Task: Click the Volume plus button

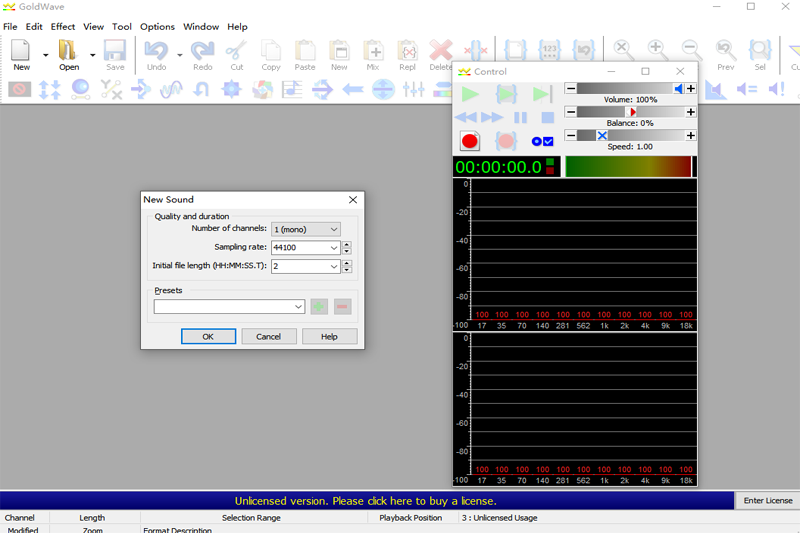Action: pos(691,88)
